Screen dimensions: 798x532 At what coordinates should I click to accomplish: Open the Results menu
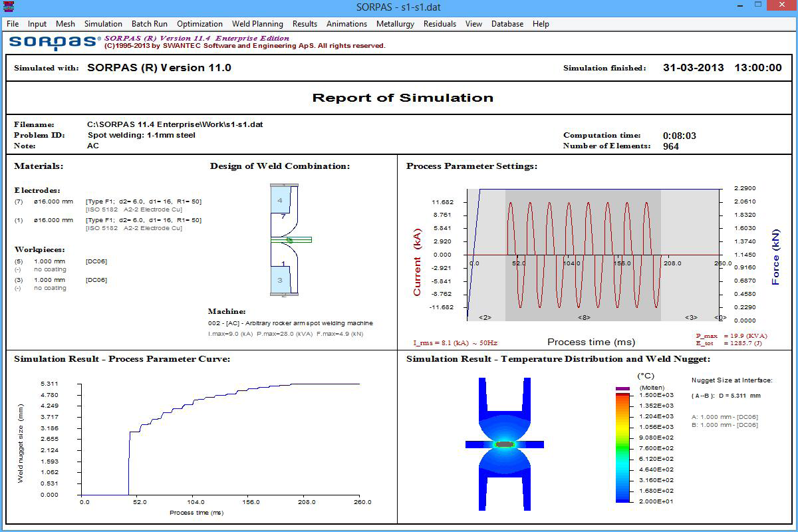pos(305,23)
